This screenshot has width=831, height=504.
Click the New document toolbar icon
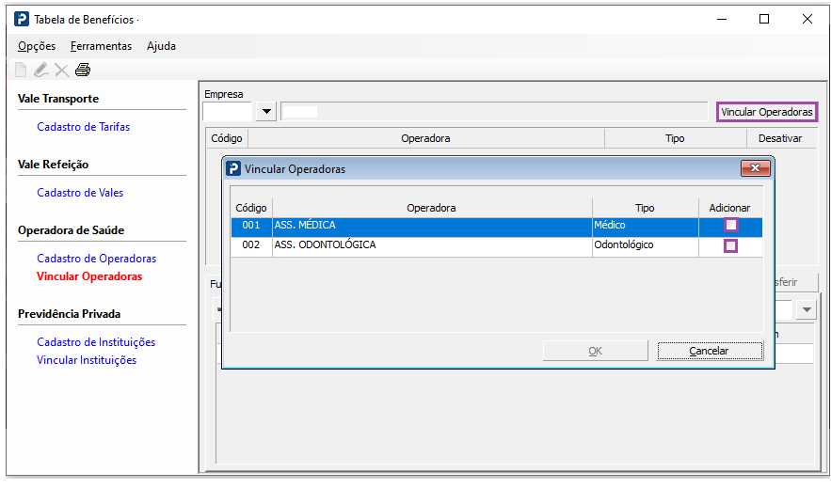[21, 70]
